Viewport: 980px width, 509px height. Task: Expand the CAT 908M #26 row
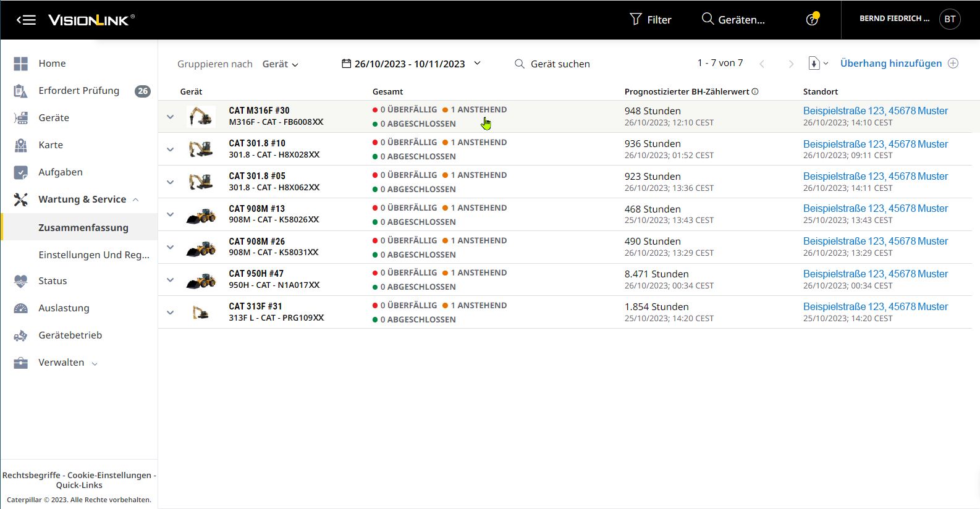pos(171,247)
